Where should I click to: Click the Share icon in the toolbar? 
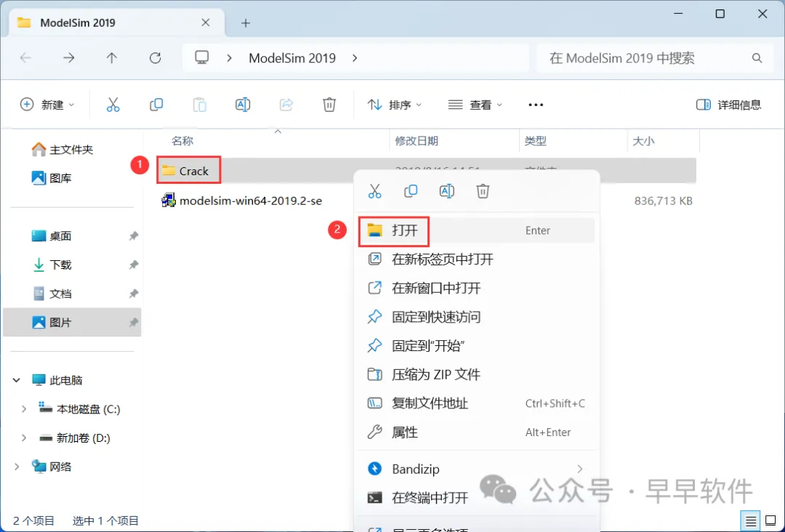click(x=286, y=105)
